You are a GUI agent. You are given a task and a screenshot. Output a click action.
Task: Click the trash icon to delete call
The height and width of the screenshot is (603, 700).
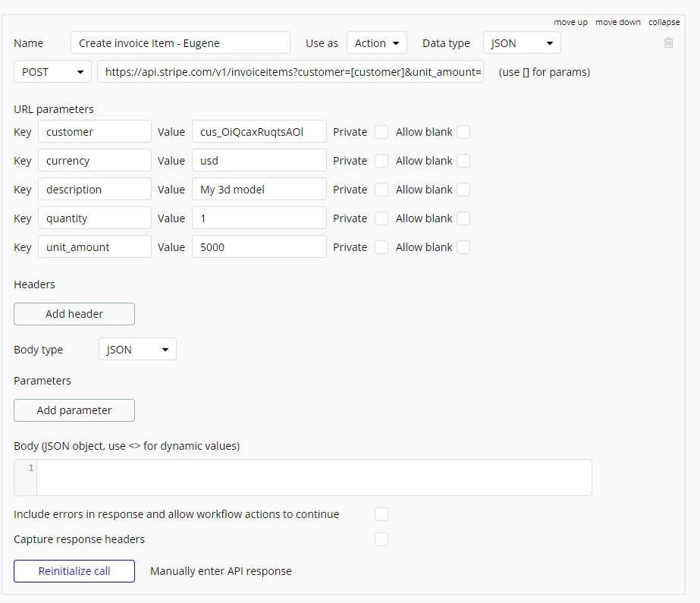[x=668, y=43]
